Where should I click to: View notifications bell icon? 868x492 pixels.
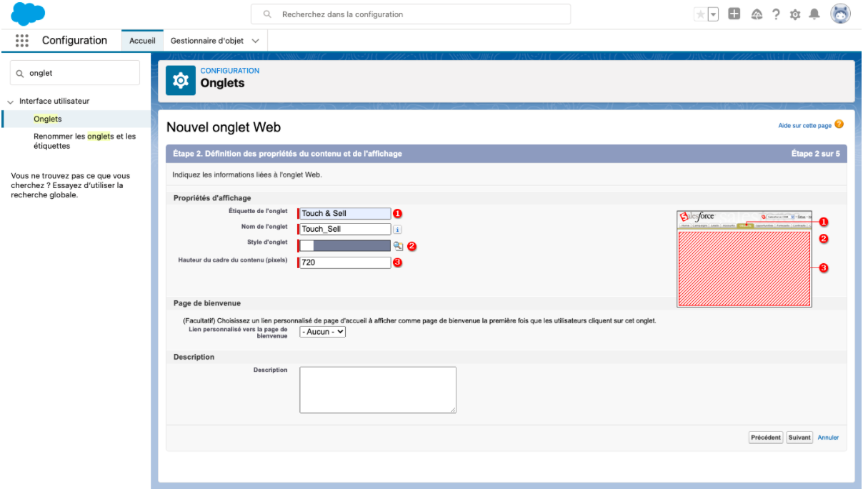pos(814,14)
